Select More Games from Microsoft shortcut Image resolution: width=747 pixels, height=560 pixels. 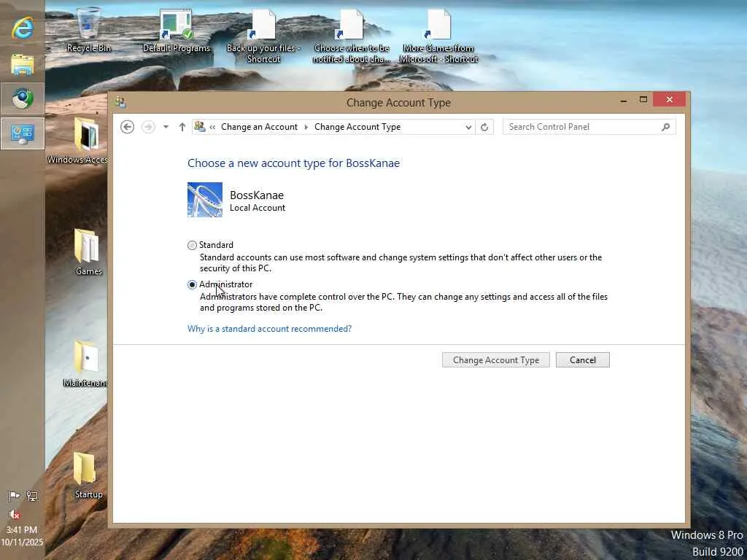pos(438,36)
